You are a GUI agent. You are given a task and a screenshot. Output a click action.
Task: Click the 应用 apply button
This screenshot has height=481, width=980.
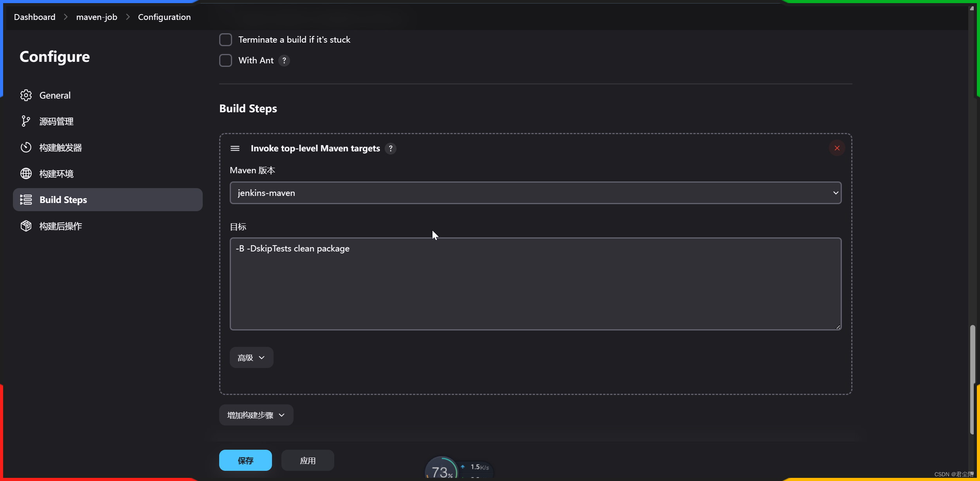pos(307,460)
